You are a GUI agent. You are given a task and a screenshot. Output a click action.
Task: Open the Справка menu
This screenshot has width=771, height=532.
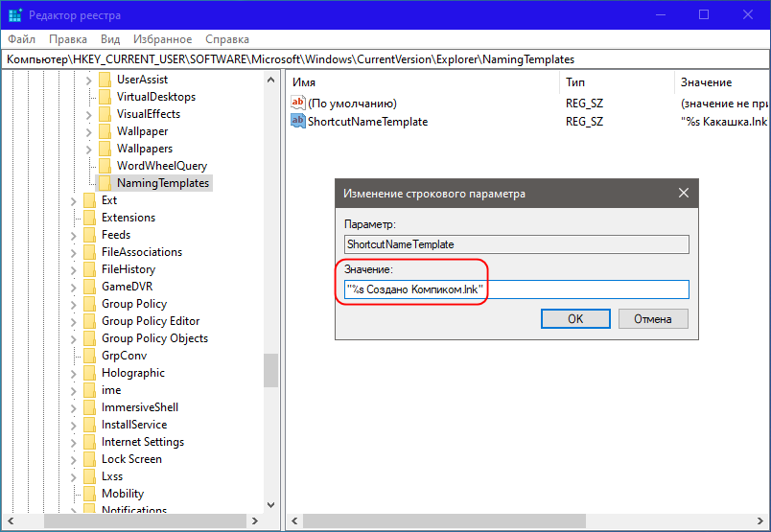click(227, 39)
